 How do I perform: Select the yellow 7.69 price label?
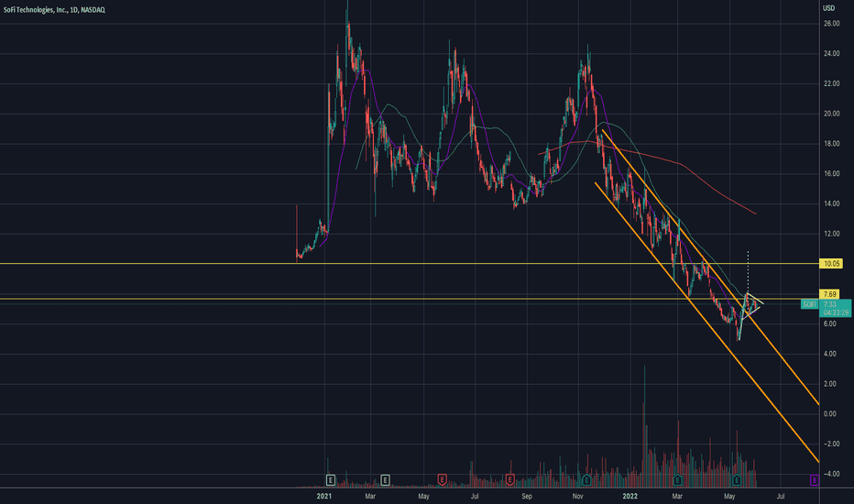click(x=830, y=294)
